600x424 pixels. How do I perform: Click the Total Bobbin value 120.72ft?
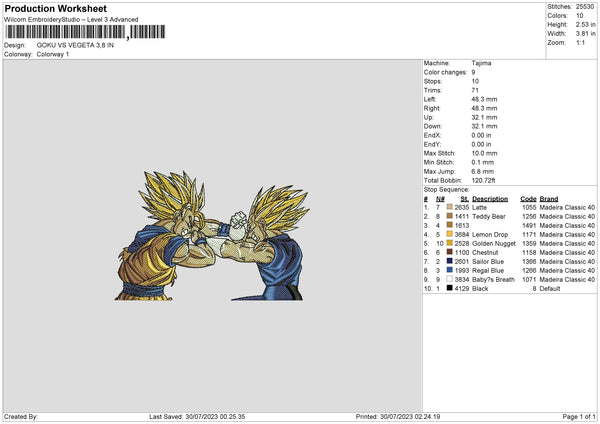483,180
